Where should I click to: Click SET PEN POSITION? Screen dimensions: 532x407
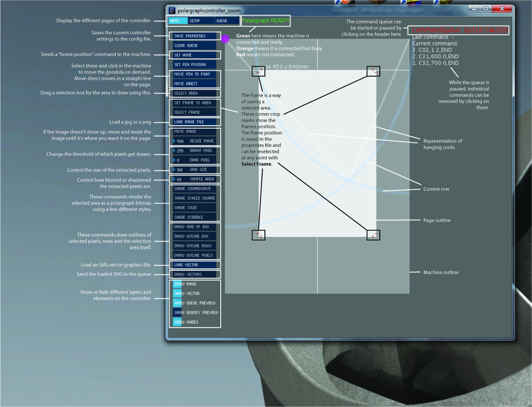pyautogui.click(x=194, y=64)
